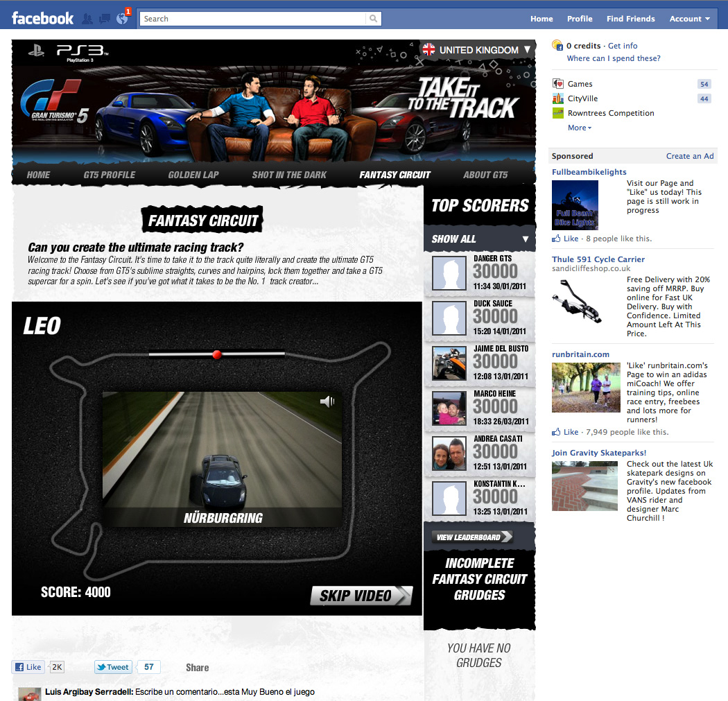Click the cycle carrier ad image
Screen dimensions: 728x701
point(575,302)
